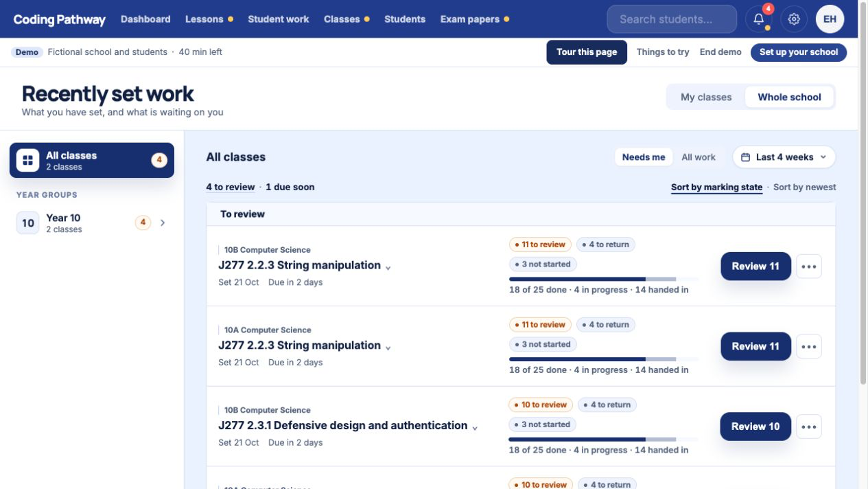The height and width of the screenshot is (489, 868).
Task: Open more options for 10B Defensive design
Action: coord(809,427)
